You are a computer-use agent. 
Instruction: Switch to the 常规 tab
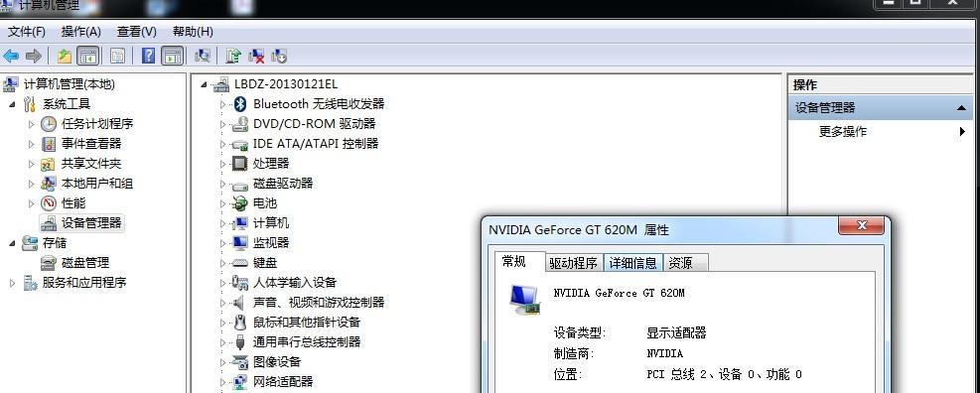tap(515, 262)
